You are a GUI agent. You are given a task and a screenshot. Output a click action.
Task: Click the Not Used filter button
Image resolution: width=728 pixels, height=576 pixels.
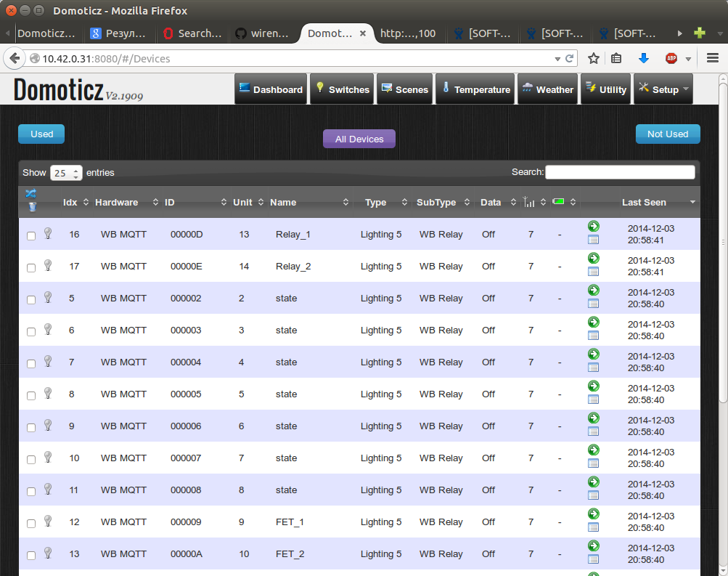pos(667,134)
